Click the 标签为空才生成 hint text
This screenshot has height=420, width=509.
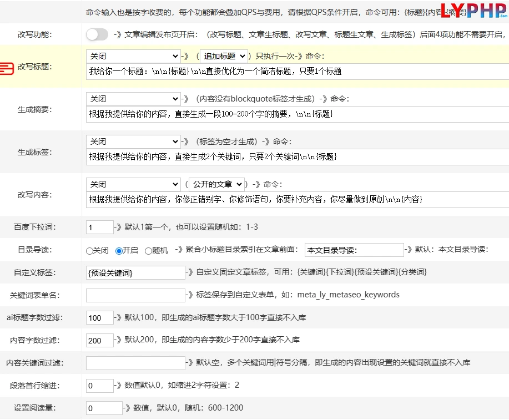click(227, 141)
